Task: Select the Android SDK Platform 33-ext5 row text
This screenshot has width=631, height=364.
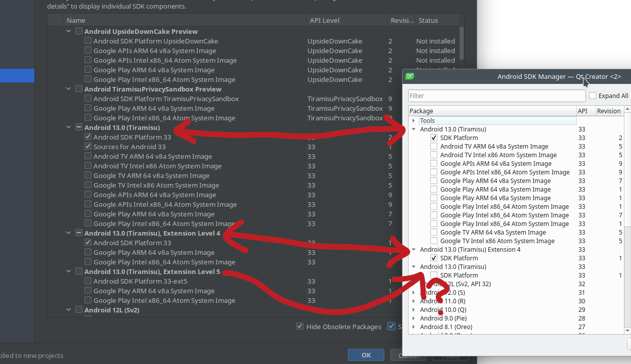Action: coord(141,281)
